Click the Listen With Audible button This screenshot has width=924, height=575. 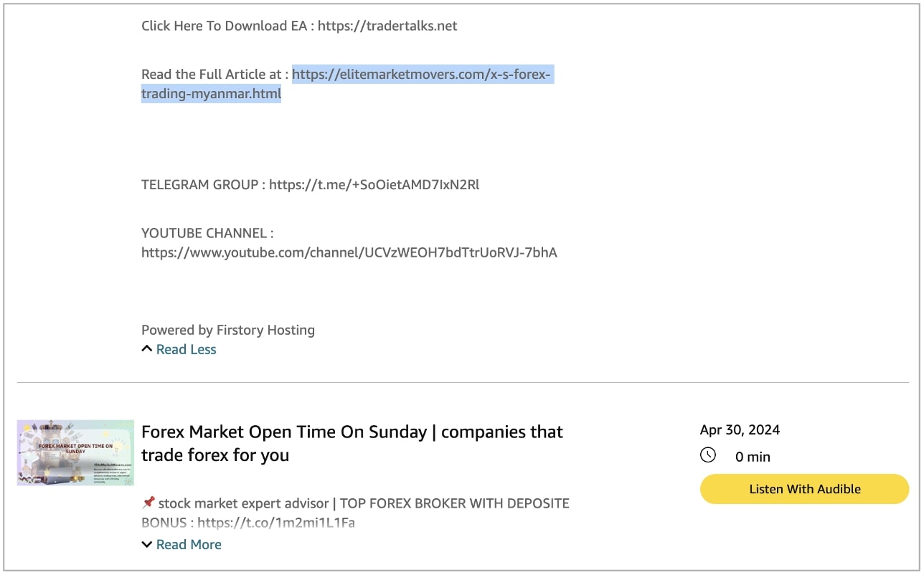pyautogui.click(x=804, y=489)
